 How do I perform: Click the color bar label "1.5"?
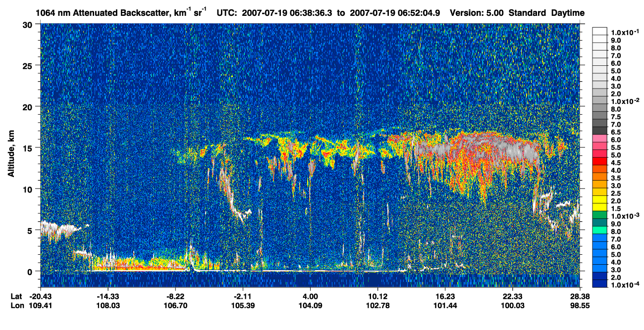616,208
